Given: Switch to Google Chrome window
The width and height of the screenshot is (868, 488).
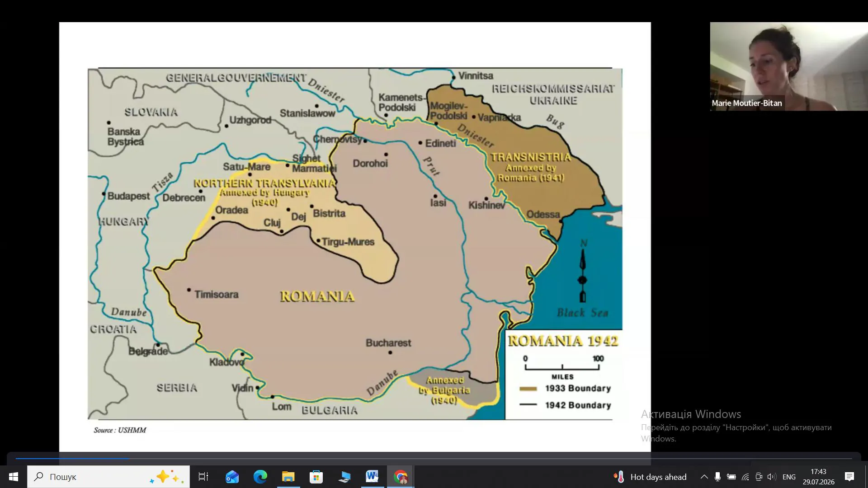Looking at the screenshot, I should tap(400, 477).
